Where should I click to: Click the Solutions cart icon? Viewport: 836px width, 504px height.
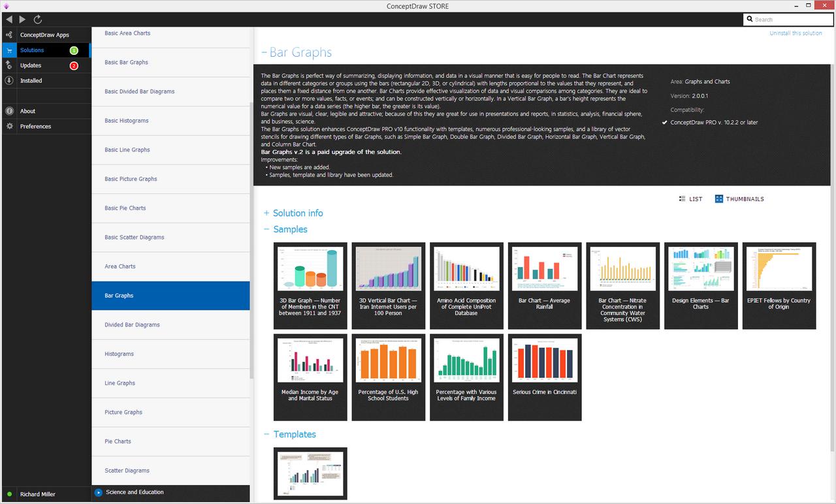tap(9, 50)
